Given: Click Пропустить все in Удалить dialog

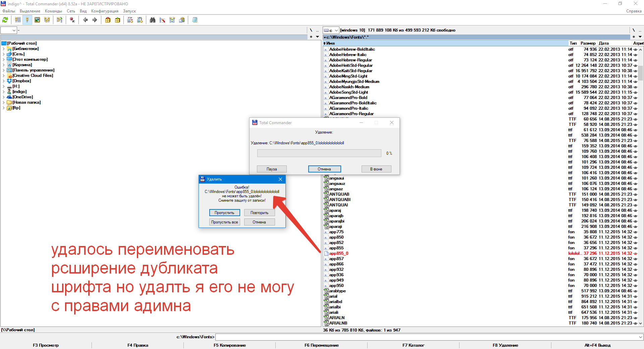Looking at the screenshot, I should [224, 222].
